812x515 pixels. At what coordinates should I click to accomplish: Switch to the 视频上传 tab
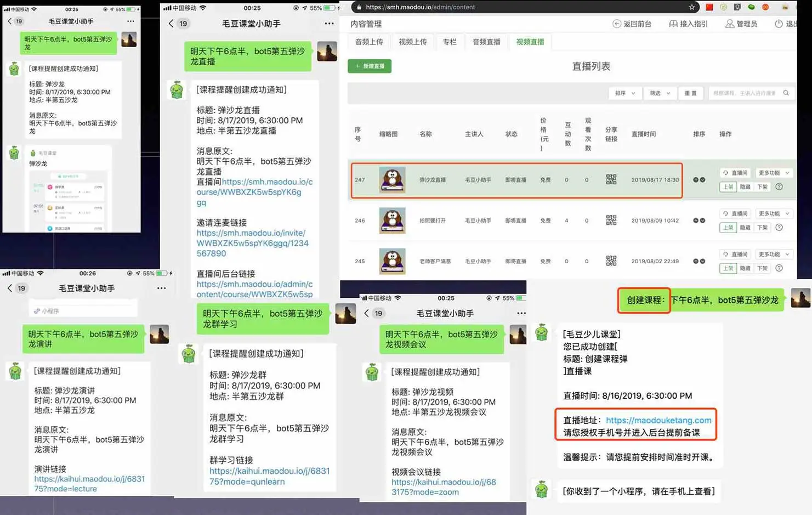point(413,42)
